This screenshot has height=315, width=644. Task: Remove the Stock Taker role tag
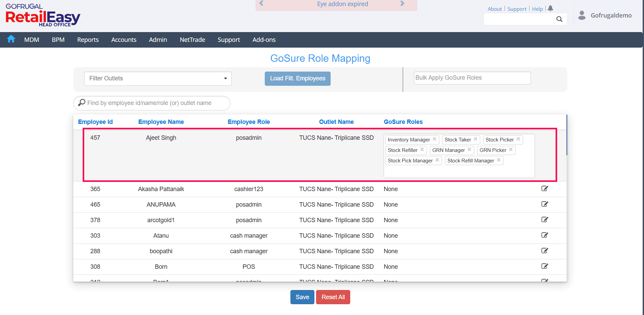[x=475, y=139]
